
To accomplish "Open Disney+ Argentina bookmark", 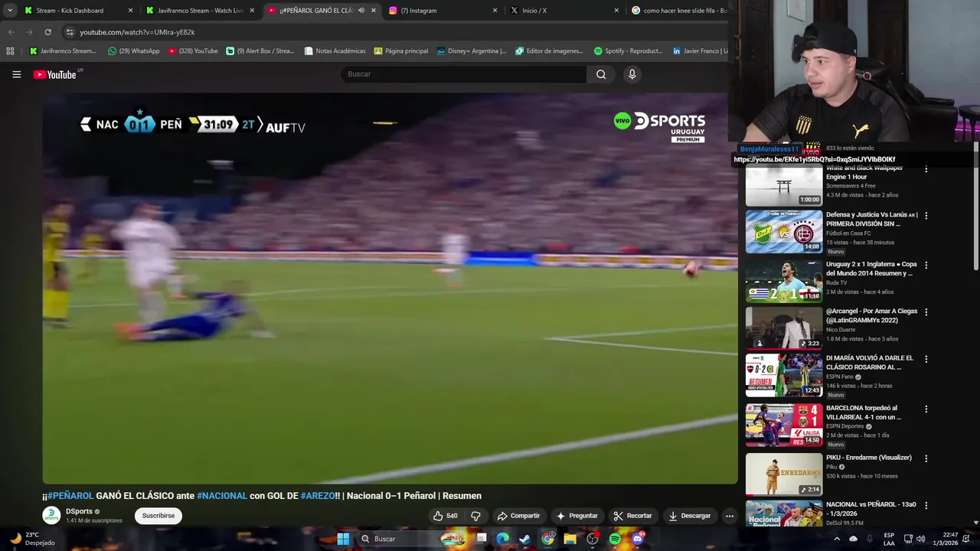I will coord(471,51).
